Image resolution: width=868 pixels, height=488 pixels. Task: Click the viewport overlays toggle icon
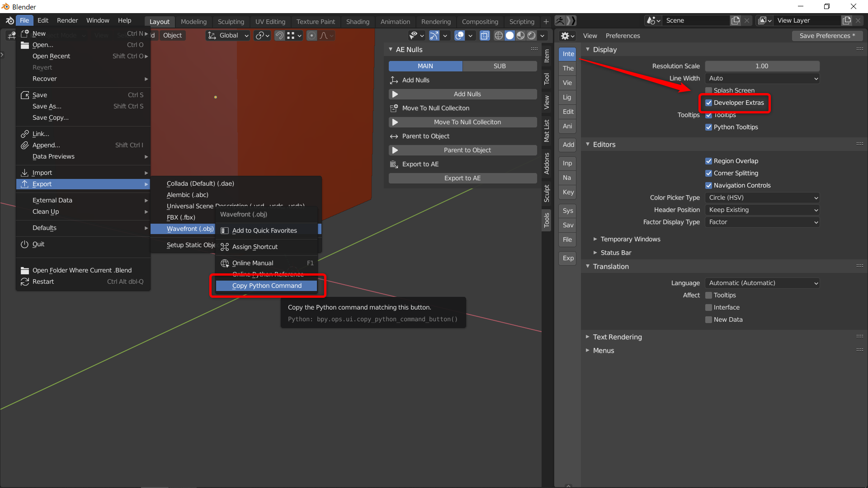[459, 36]
